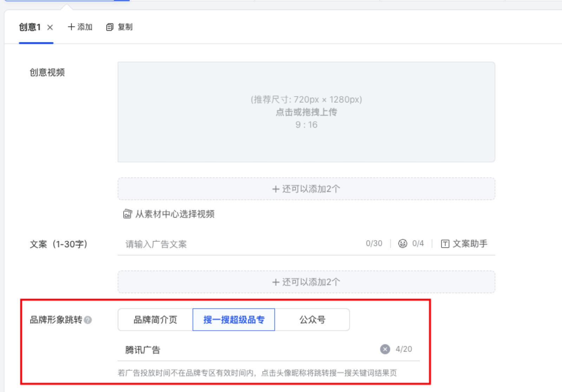The image size is (562, 392).
Task: Click the help icon beside 品牌形象跳转
Action: pos(88,320)
